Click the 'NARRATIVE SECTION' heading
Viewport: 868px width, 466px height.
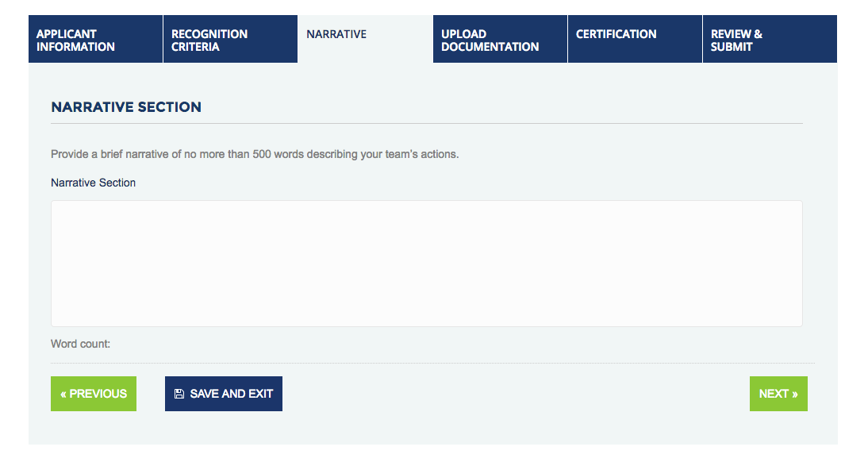click(x=126, y=107)
